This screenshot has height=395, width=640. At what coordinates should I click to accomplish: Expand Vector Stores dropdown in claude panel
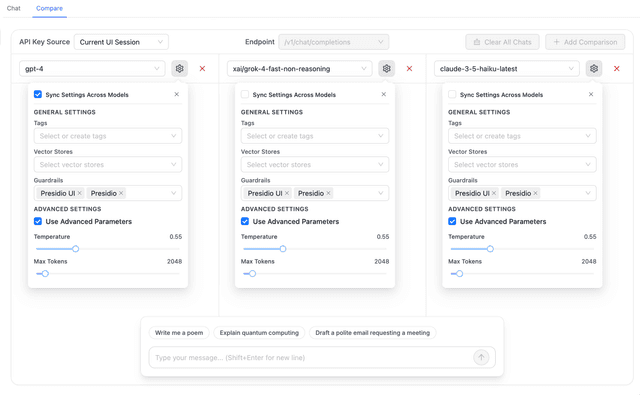click(522, 164)
